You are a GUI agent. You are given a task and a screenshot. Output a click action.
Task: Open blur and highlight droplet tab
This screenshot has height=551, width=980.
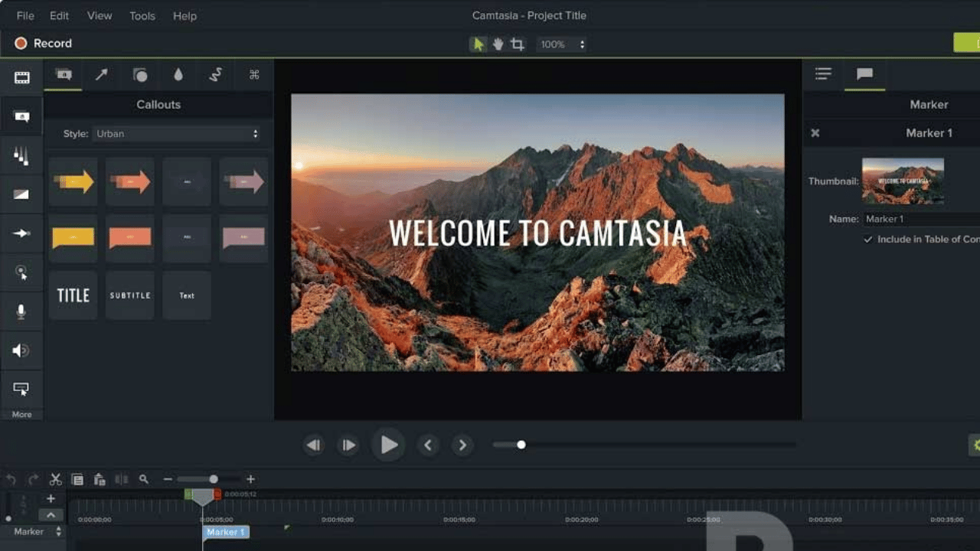click(x=178, y=74)
